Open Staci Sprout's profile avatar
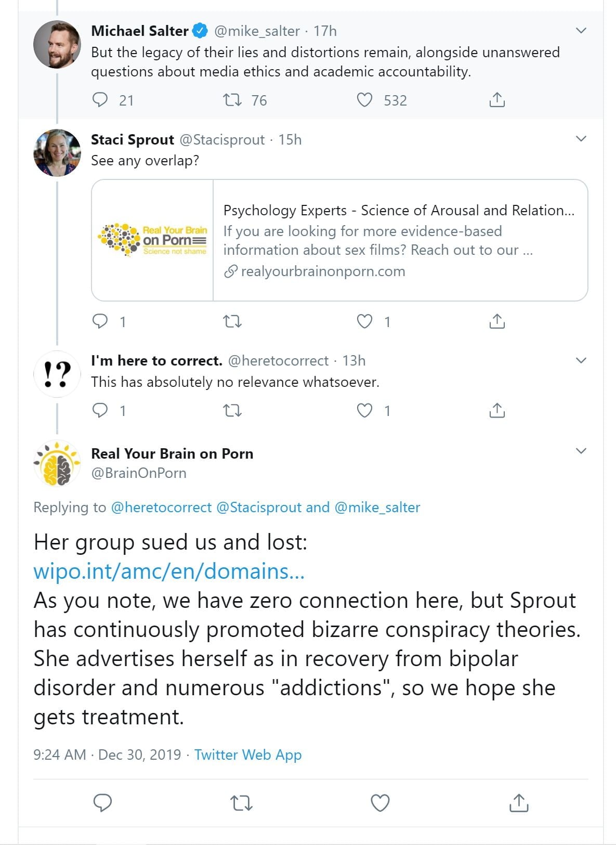The image size is (616, 845). tap(57, 153)
